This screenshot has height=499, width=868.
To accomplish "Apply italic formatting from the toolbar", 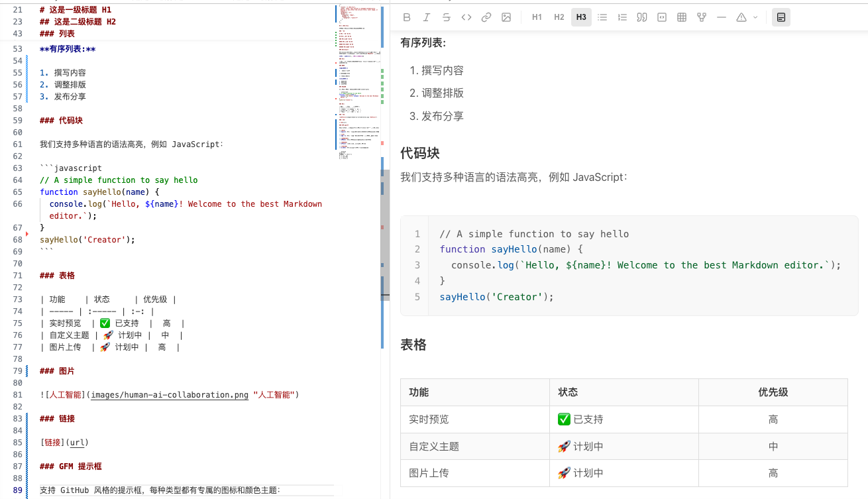I will coord(427,17).
